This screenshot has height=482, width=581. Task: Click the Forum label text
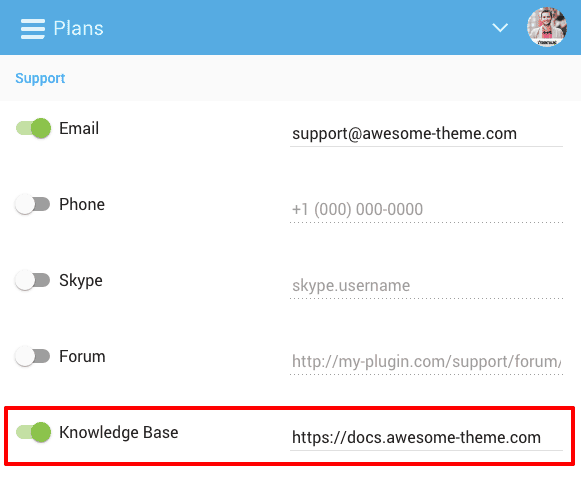[x=82, y=356]
